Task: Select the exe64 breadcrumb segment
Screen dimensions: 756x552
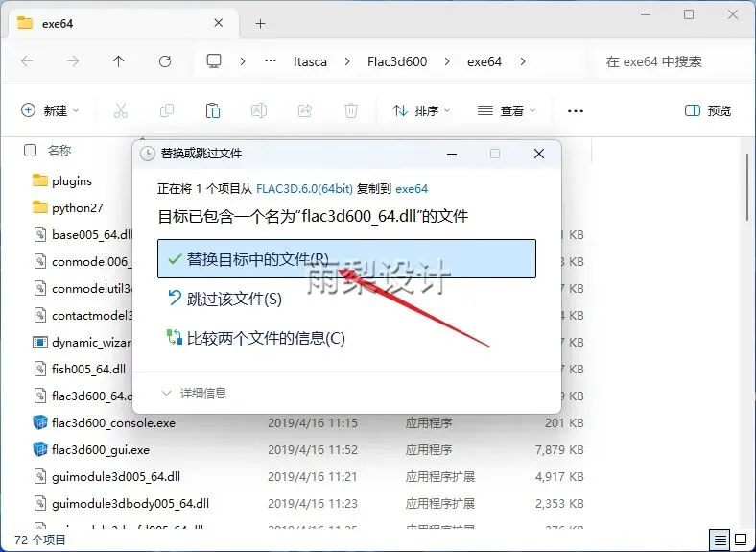Action: 484,61
